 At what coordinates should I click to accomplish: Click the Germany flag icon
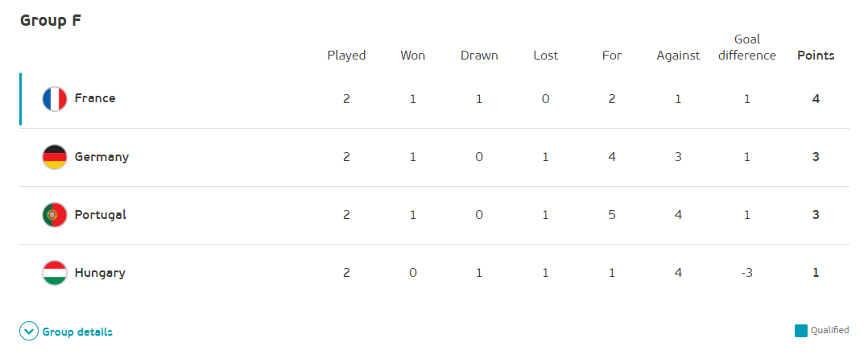(55, 157)
